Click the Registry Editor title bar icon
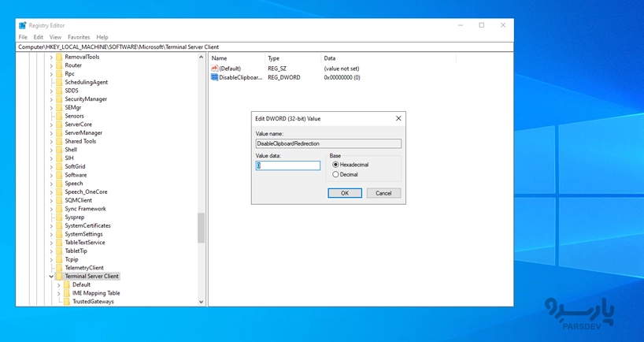 (x=23, y=25)
